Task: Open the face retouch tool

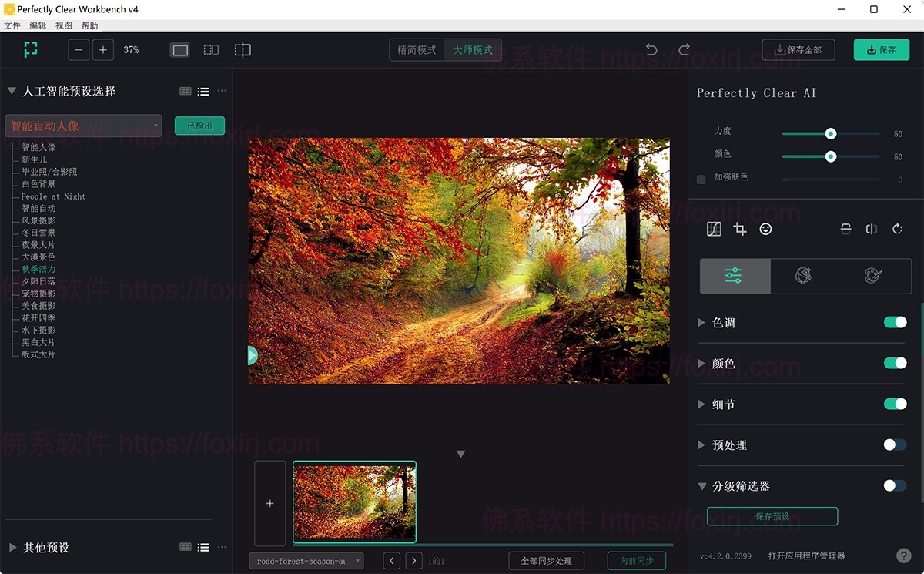Action: pos(765,229)
